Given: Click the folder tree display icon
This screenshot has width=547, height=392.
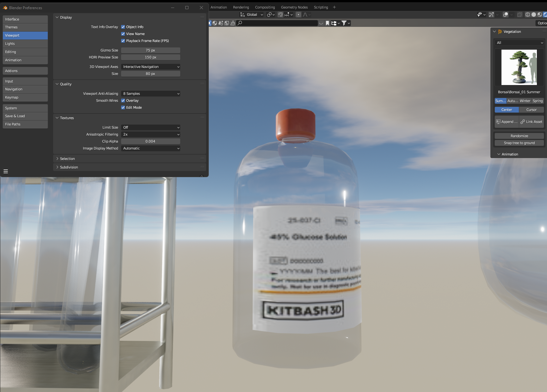Looking at the screenshot, I should pyautogui.click(x=334, y=23).
